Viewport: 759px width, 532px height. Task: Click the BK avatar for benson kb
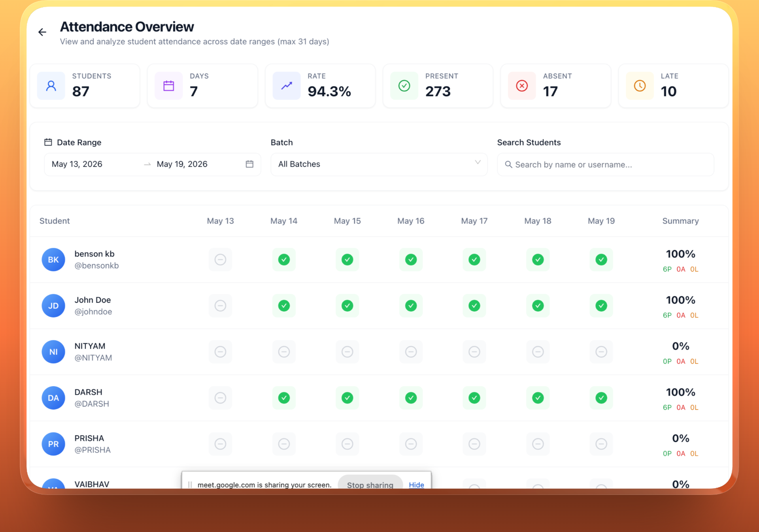[x=53, y=259]
